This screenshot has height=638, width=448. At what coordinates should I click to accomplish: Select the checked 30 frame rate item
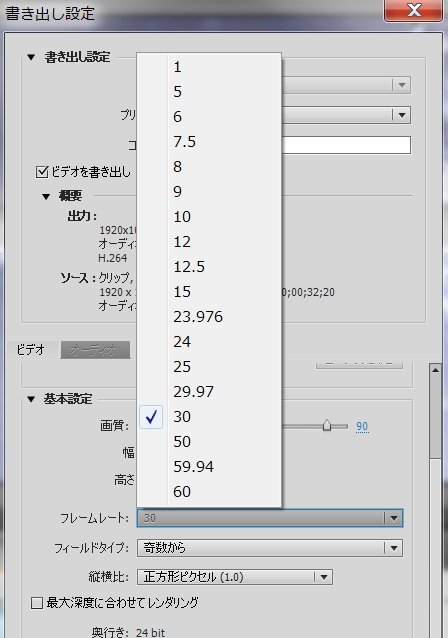point(209,417)
